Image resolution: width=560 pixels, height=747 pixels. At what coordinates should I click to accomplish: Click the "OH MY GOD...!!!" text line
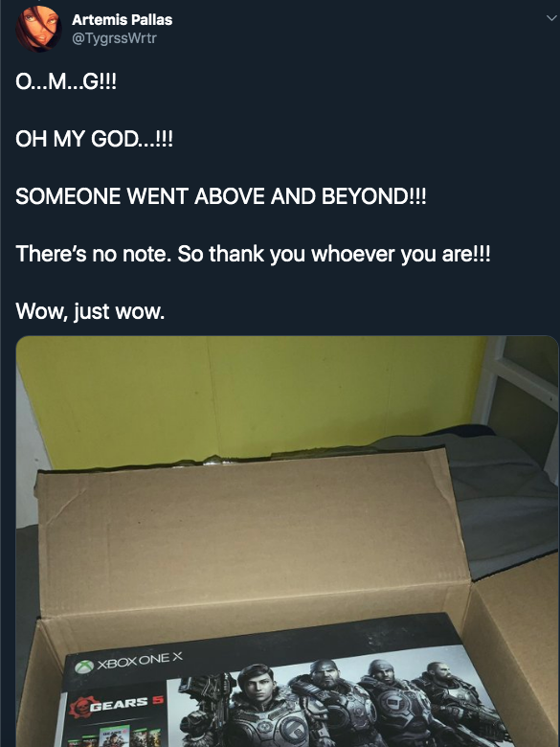94,139
